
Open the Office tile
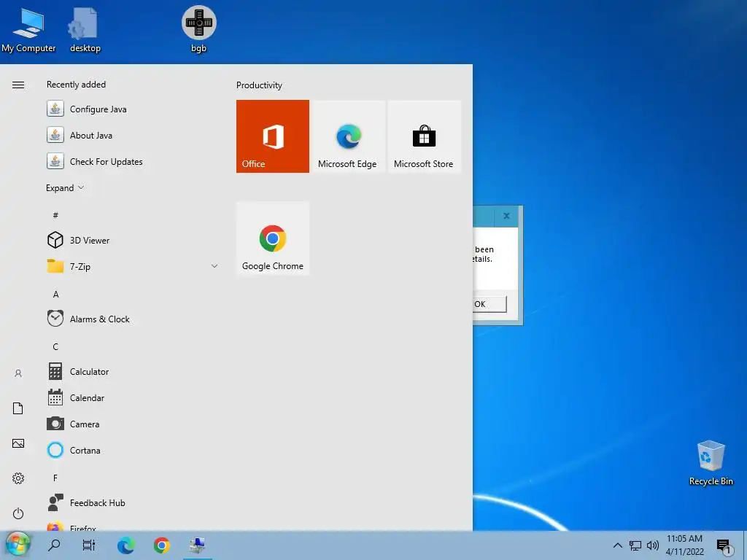click(273, 136)
